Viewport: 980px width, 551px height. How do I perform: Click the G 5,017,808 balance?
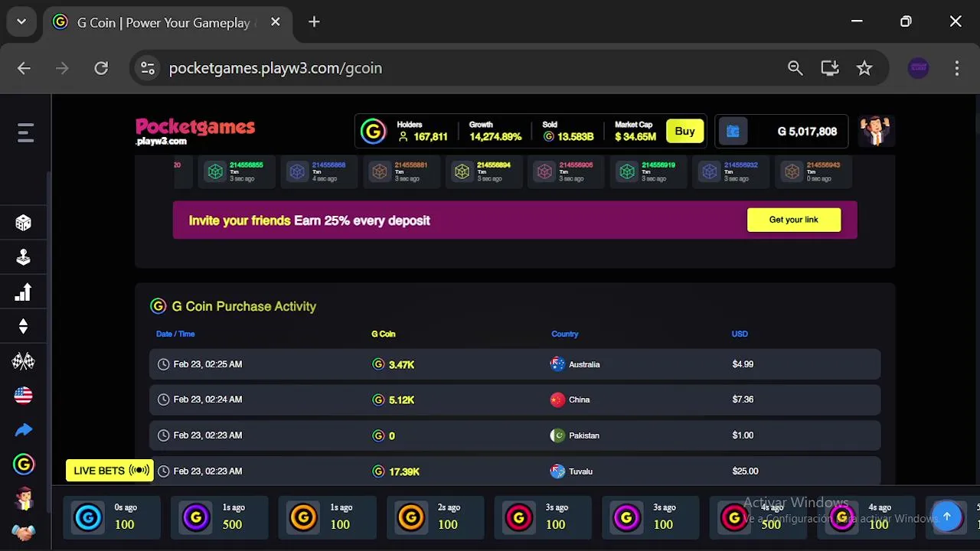pos(807,132)
